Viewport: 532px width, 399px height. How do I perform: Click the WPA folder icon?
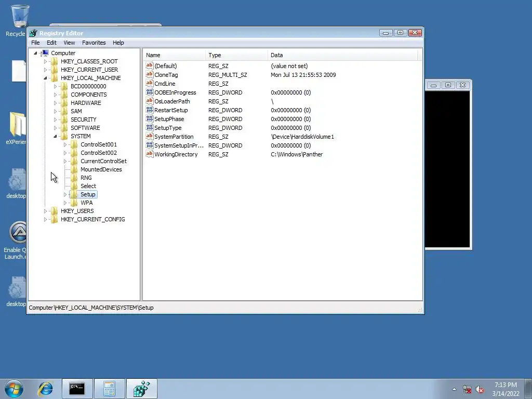pyautogui.click(x=74, y=203)
